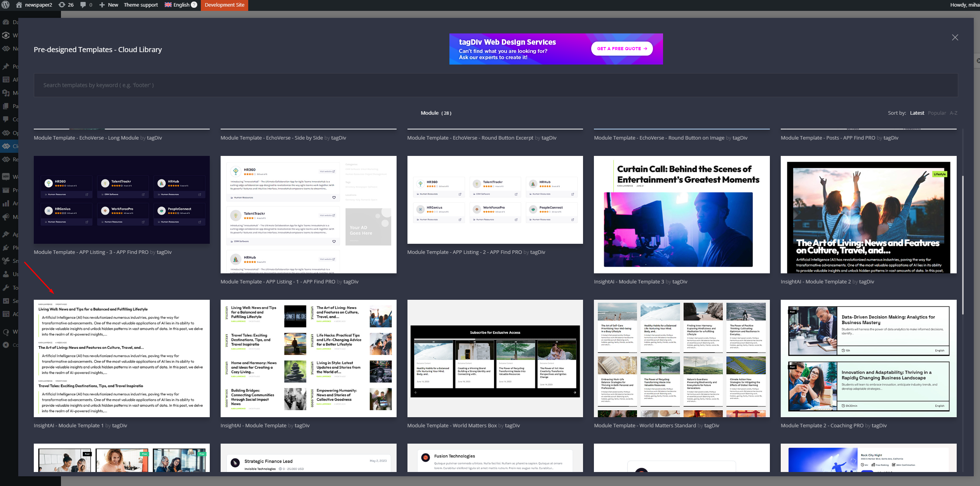Click title EchoVerse - Side by Side
The image size is (980, 486).
(x=272, y=138)
